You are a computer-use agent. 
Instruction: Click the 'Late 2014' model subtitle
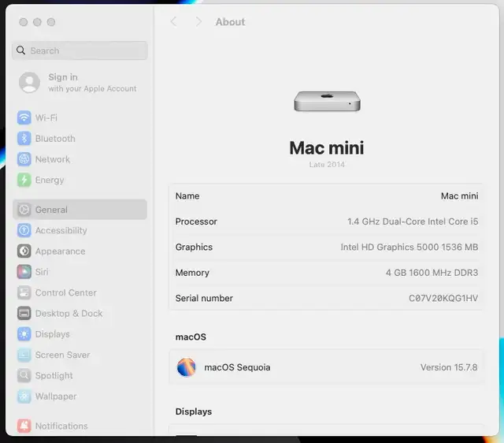[x=327, y=165]
